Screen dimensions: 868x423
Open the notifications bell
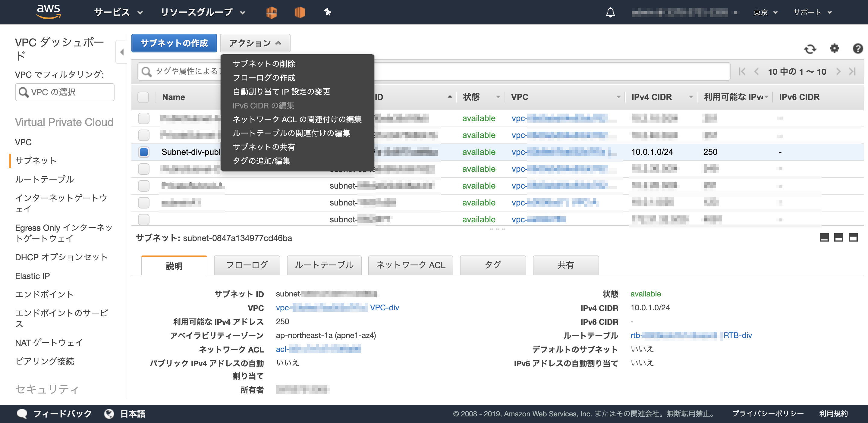pos(610,12)
